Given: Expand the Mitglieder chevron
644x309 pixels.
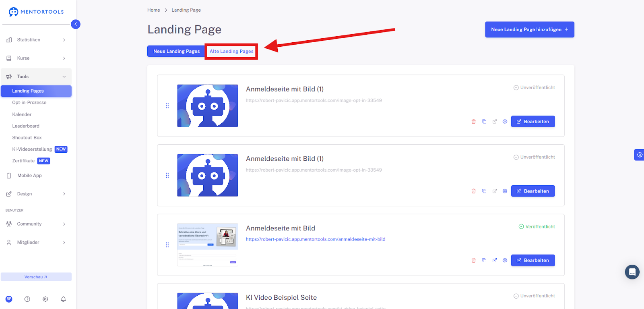Looking at the screenshot, I should pos(64,243).
